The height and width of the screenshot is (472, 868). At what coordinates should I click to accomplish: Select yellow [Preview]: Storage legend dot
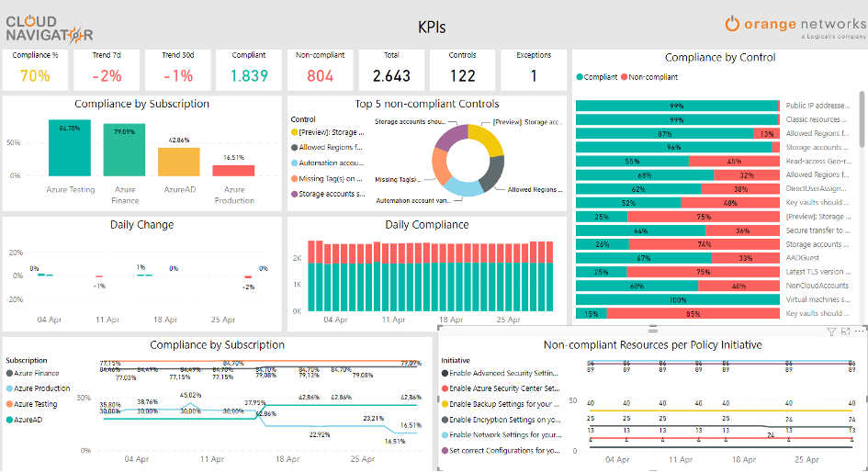coord(295,132)
